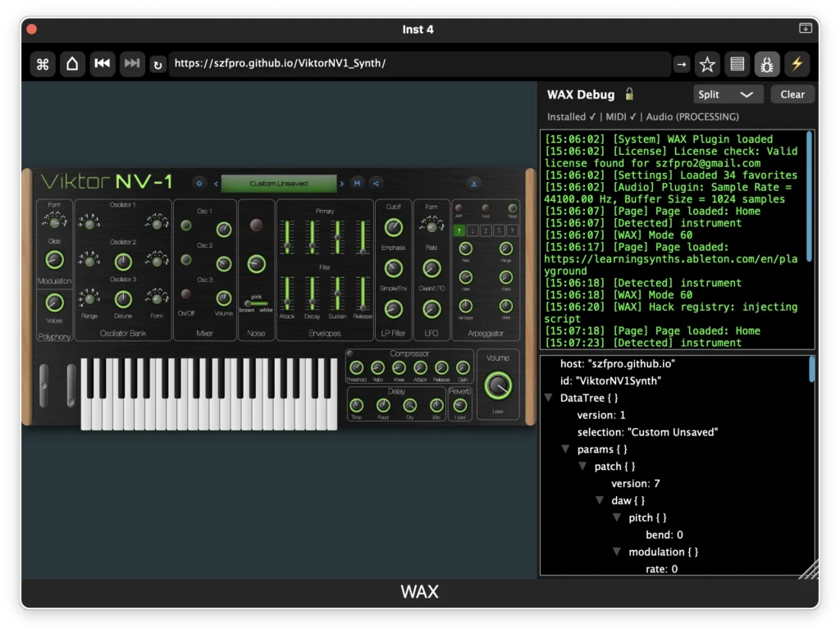Viewport: 840px width, 633px height.
Task: Open the synth settings gear icon
Action: pos(199,184)
